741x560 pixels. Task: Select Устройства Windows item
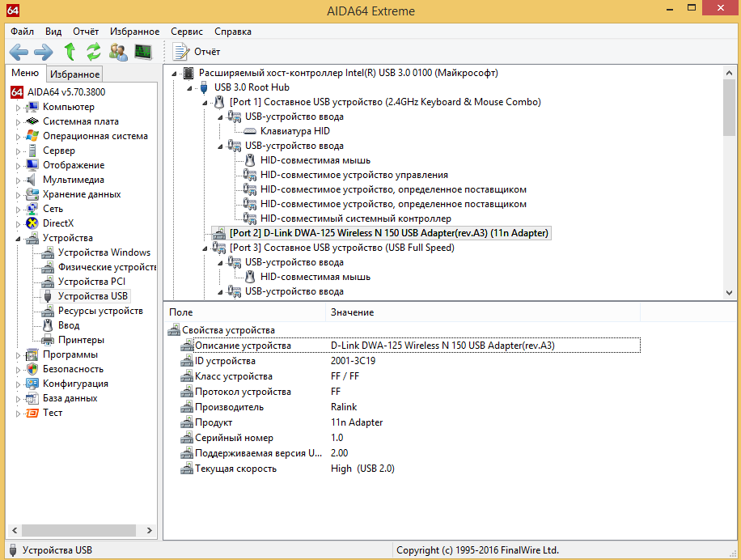click(x=104, y=252)
